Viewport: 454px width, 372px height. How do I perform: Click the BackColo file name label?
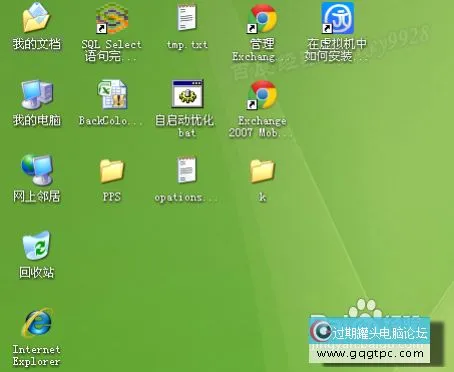[110, 120]
